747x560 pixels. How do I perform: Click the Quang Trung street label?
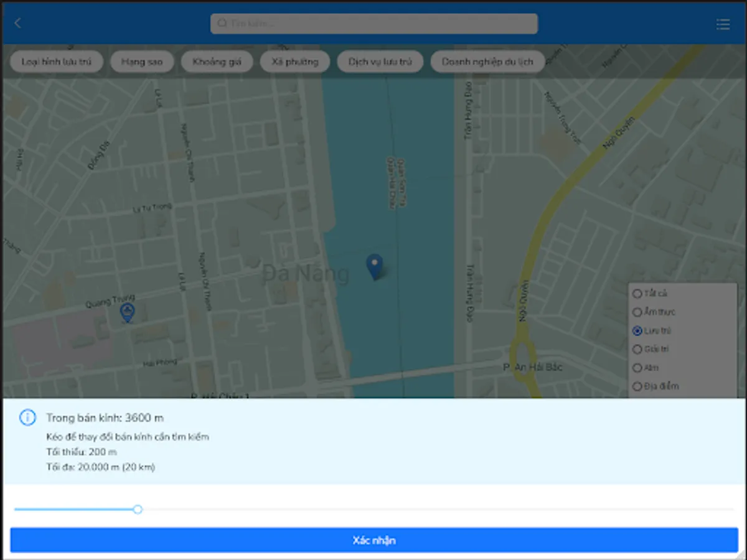pyautogui.click(x=110, y=301)
